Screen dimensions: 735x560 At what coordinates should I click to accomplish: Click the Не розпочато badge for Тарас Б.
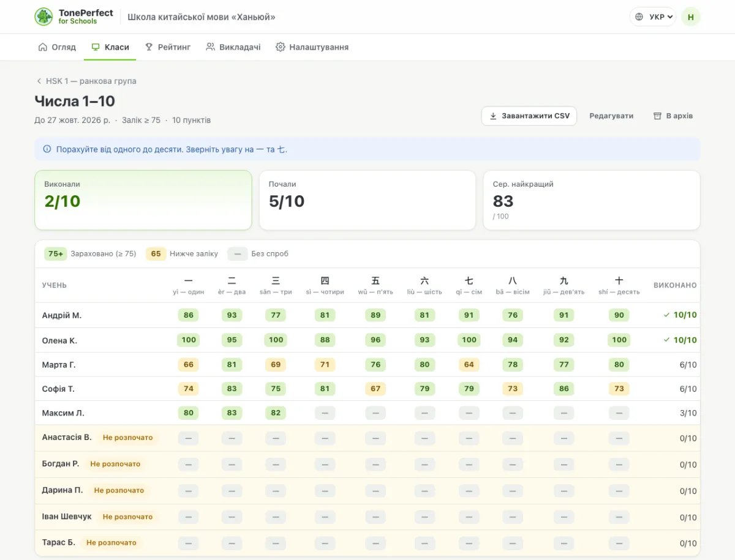(x=111, y=543)
